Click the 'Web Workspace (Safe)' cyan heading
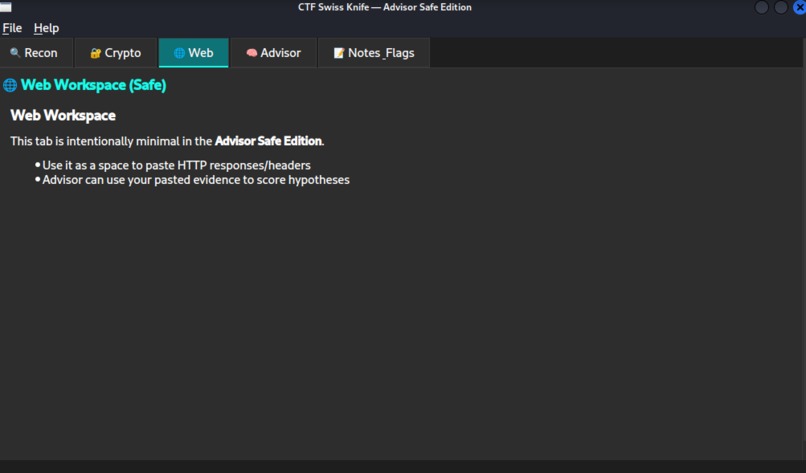806x473 pixels. pos(94,85)
